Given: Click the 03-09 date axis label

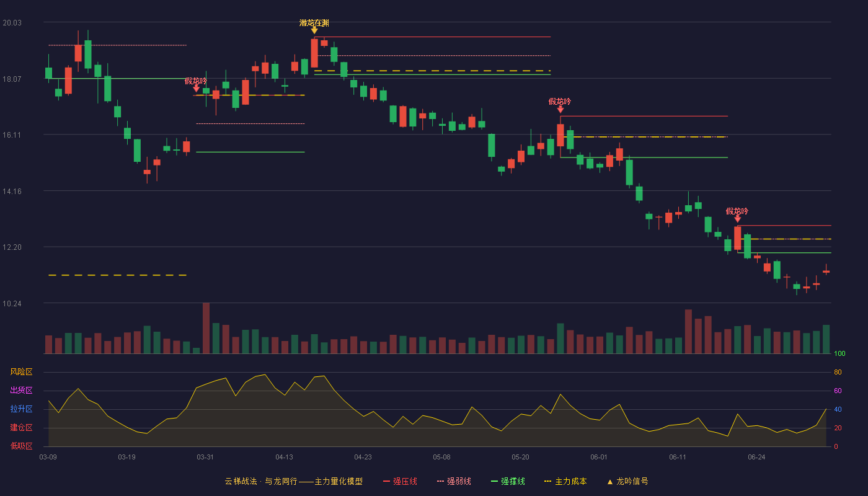Looking at the screenshot, I should tap(48, 457).
